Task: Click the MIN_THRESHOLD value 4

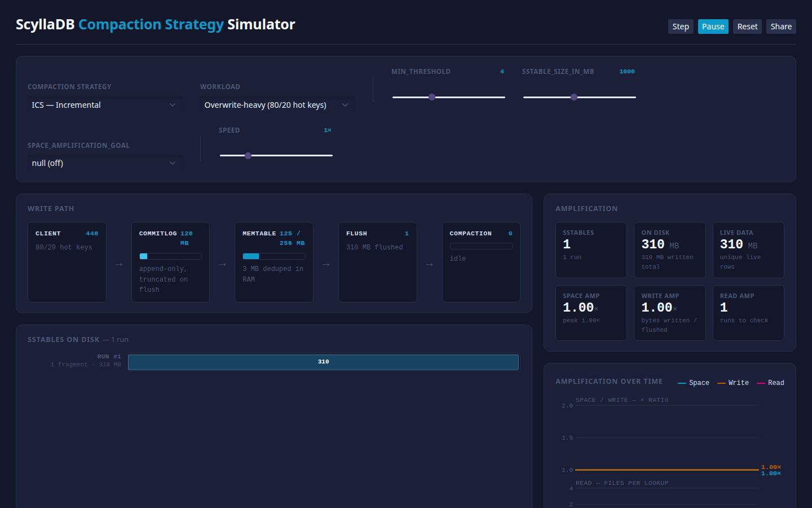Action: 502,72
